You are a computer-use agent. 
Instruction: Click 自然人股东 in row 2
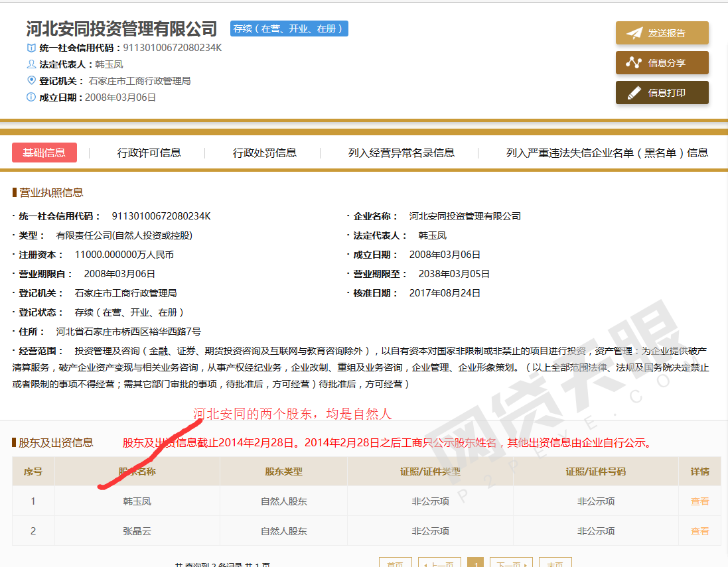pos(283,531)
